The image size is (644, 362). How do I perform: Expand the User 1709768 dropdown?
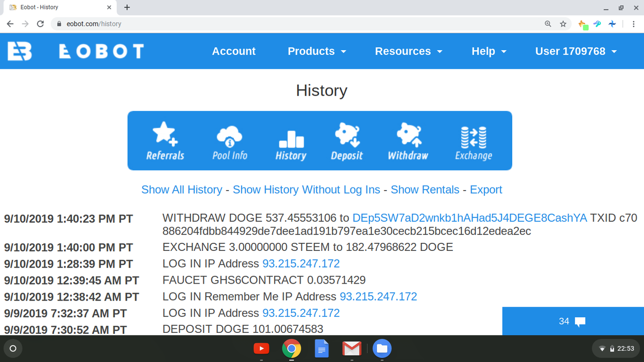576,51
